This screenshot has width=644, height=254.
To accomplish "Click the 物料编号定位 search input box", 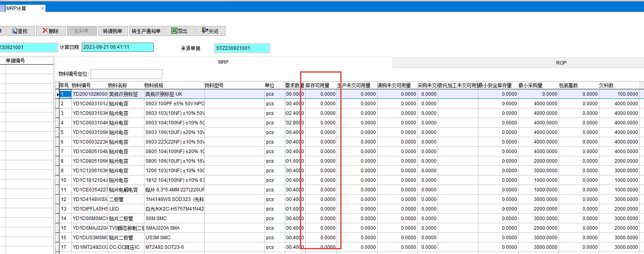I will 126,74.
